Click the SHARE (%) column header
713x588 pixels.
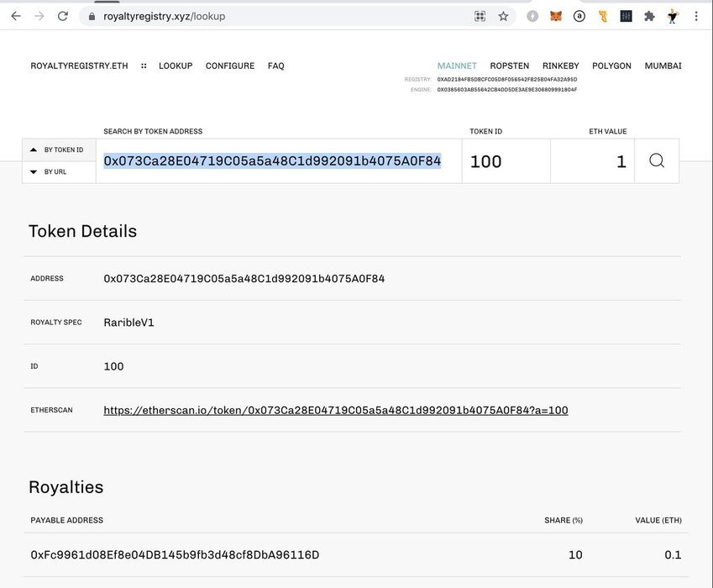[564, 520]
